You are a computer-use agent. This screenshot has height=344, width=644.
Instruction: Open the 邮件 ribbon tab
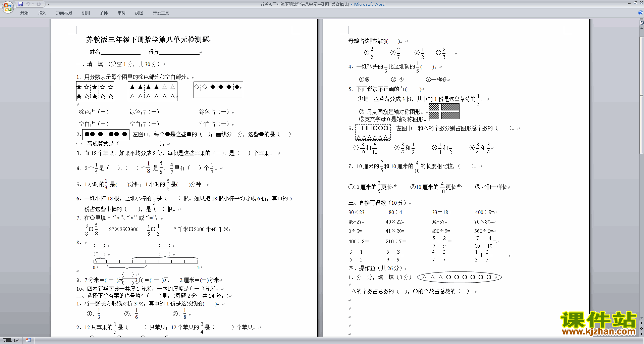click(104, 13)
